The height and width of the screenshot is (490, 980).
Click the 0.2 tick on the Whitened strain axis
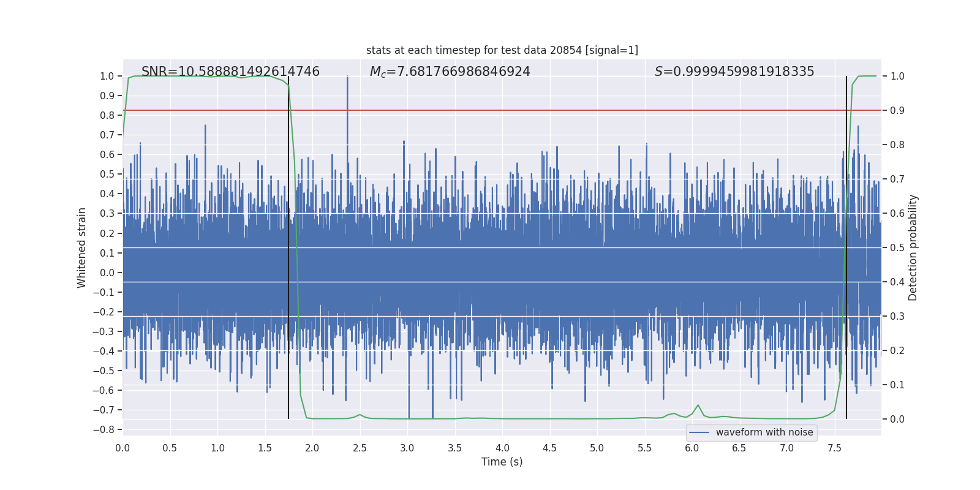coord(107,233)
